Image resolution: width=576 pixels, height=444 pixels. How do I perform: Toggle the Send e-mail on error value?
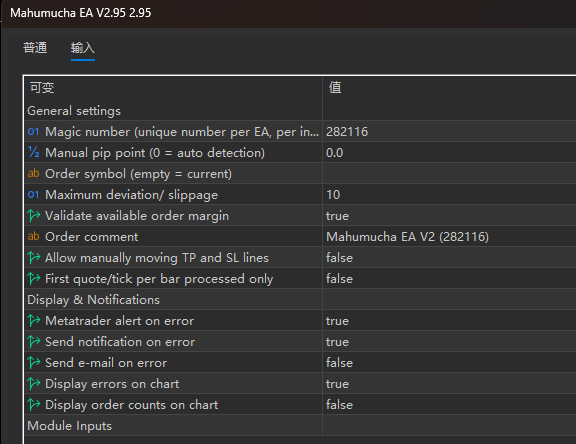[449, 363]
